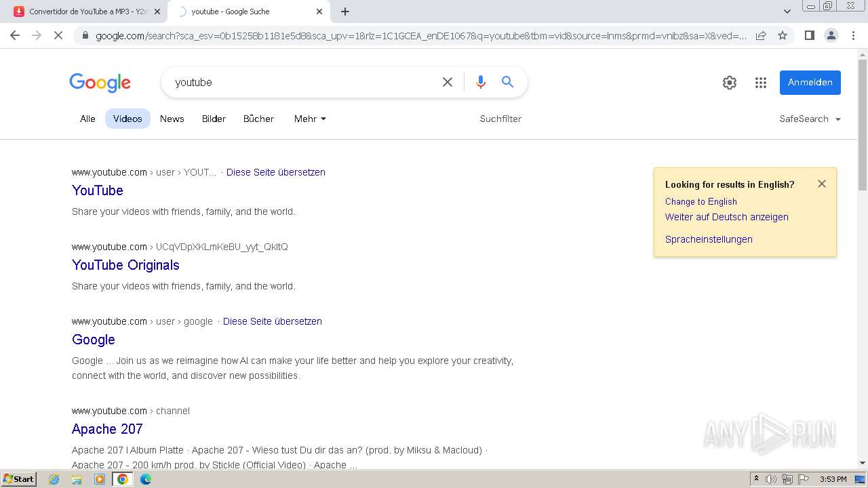The image size is (868, 488).
Task: Switch to the Alle results tab
Action: coord(87,119)
